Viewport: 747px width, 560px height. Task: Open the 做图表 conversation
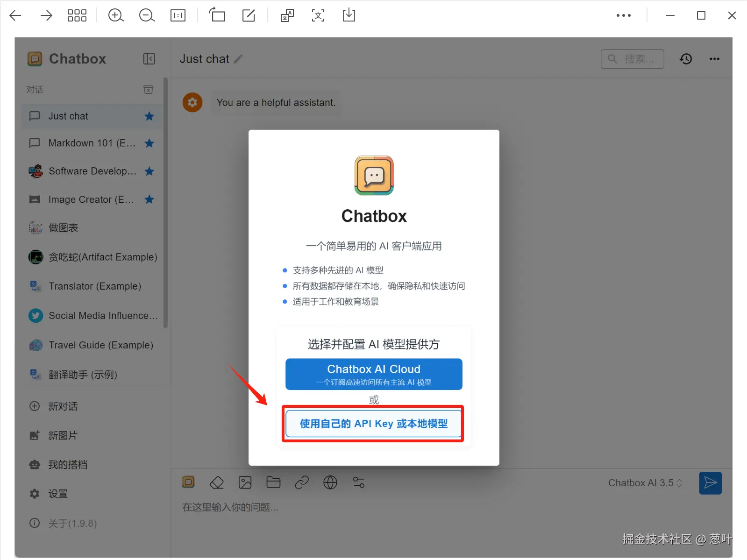pos(92,227)
